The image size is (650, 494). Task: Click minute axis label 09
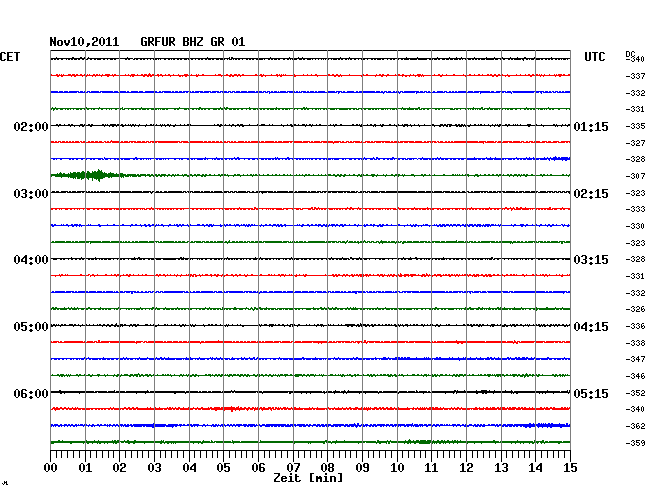pos(362,468)
